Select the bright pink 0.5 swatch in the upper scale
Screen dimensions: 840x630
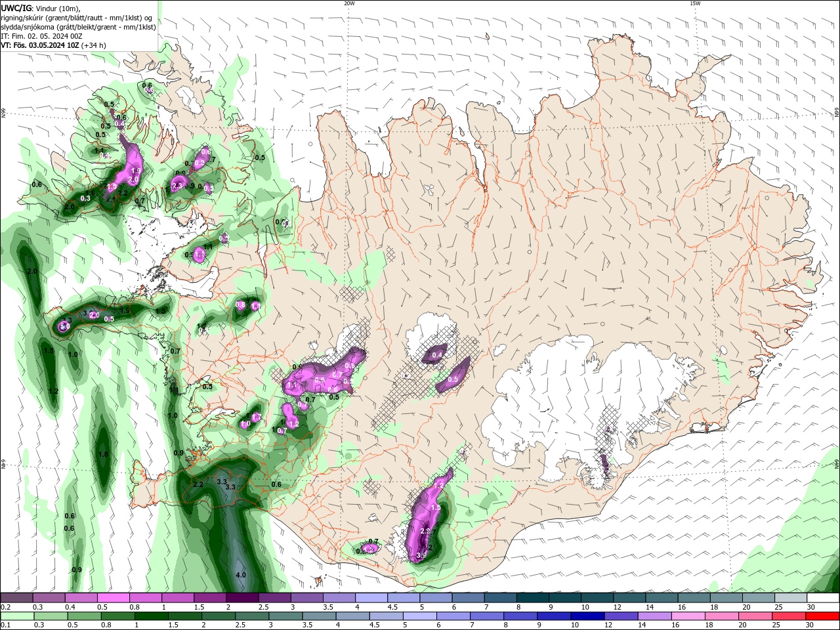(x=112, y=598)
